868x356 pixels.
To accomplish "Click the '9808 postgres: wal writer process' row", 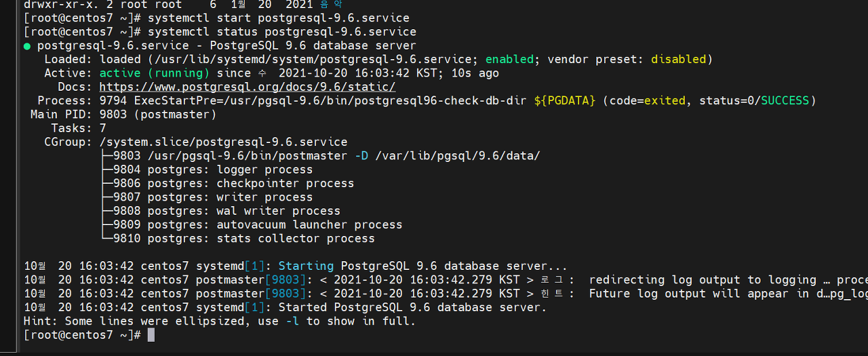I will [x=227, y=211].
